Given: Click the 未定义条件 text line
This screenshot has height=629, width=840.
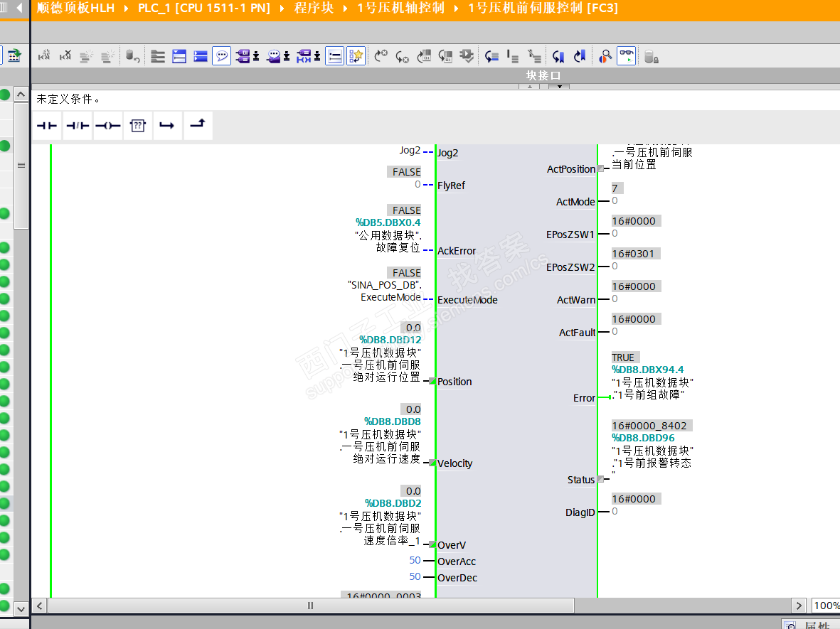Looking at the screenshot, I should (x=68, y=99).
